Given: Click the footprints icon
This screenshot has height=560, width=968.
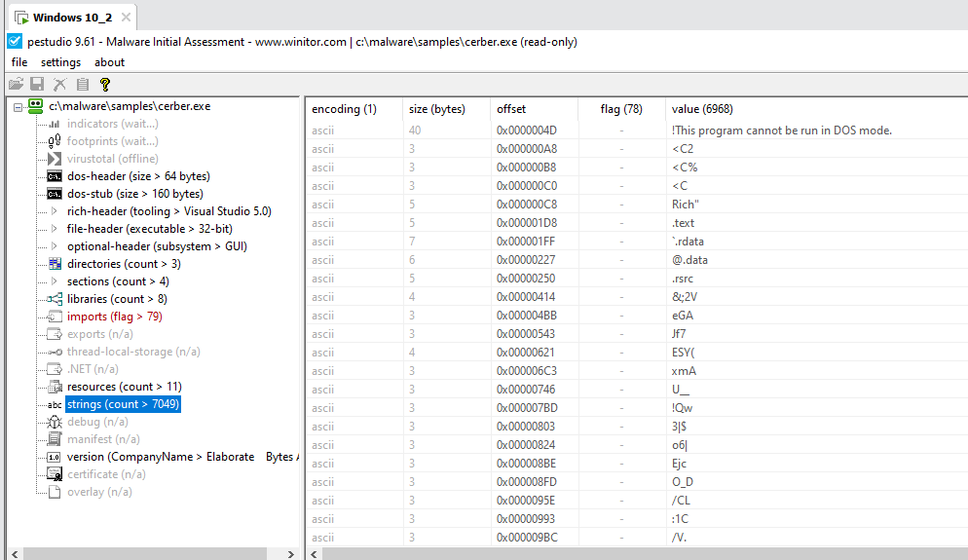Looking at the screenshot, I should coord(55,141).
